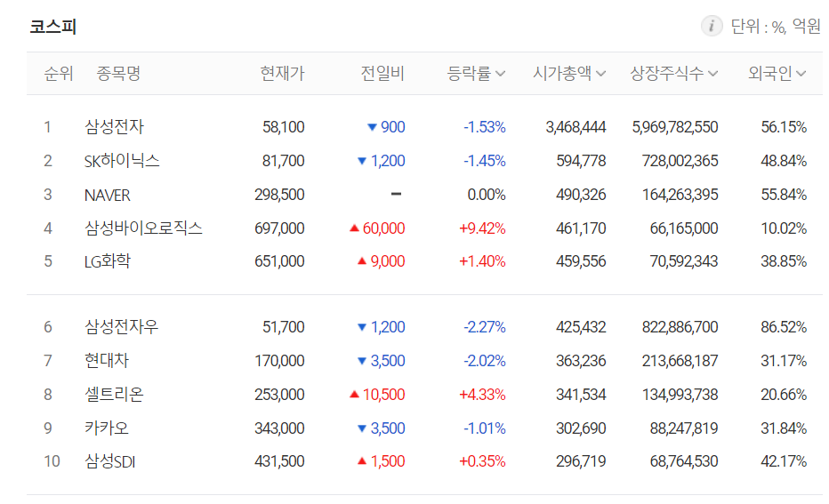Click the +1.40% rate for LG화학

point(482,261)
